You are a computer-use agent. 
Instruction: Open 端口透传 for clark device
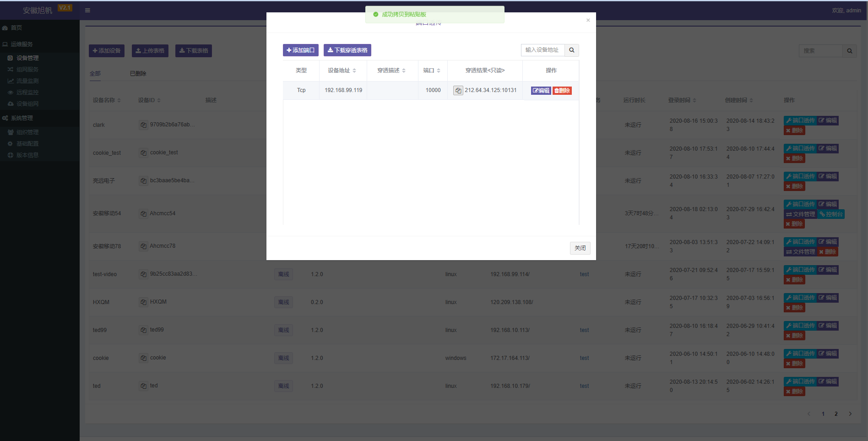(800, 120)
